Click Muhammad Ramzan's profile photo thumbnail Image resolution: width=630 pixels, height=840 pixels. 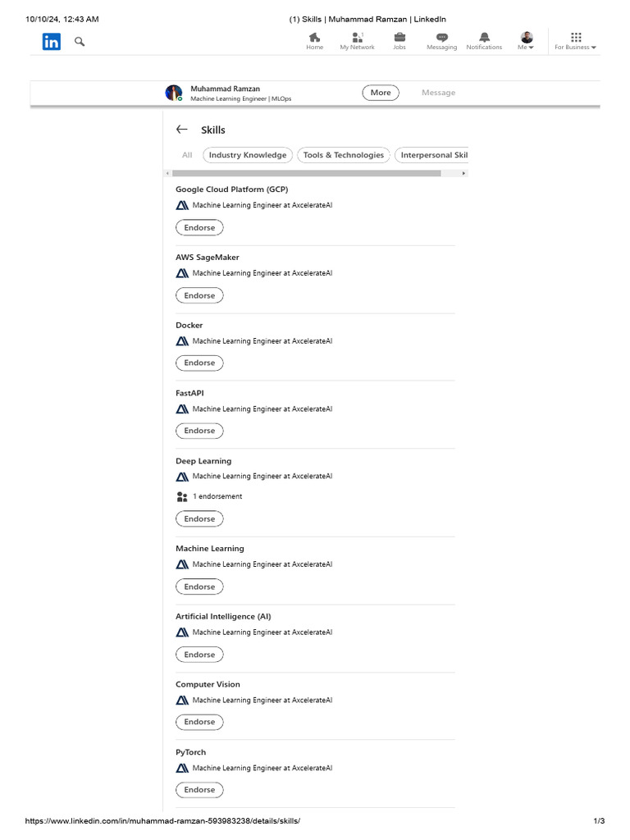pyautogui.click(x=174, y=93)
